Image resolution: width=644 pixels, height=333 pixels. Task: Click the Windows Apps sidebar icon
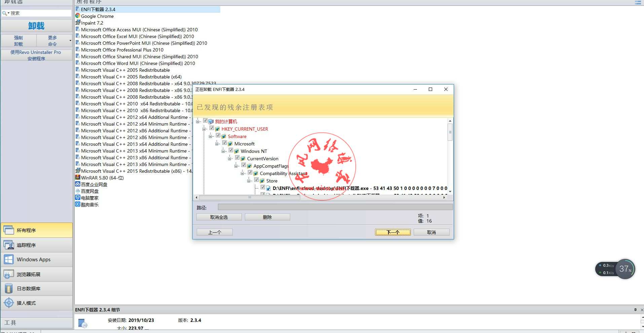tap(9, 260)
